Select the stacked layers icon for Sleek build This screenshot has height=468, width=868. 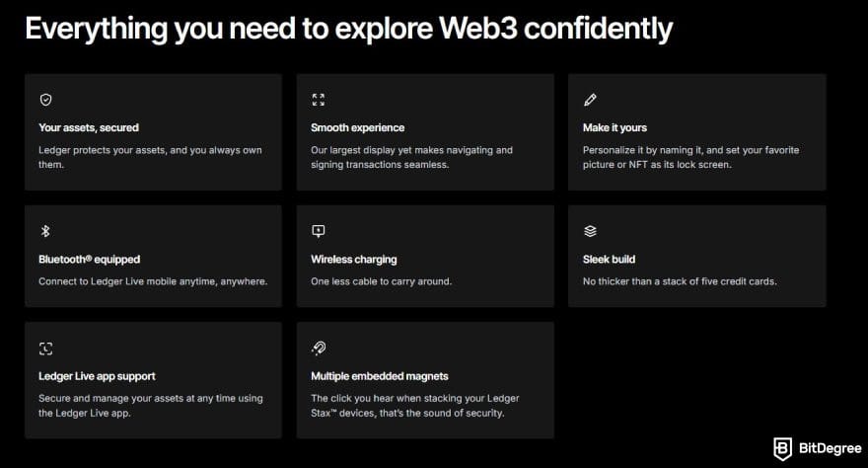590,231
